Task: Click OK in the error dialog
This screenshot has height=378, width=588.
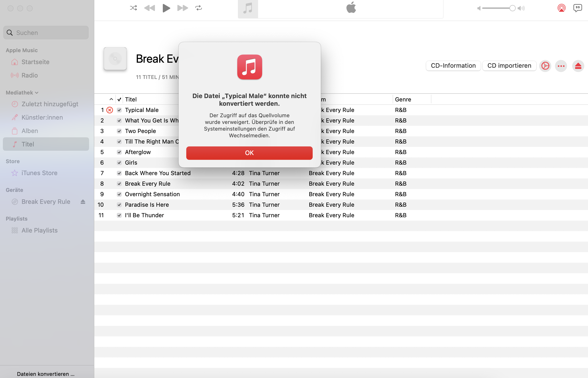Action: coord(249,153)
